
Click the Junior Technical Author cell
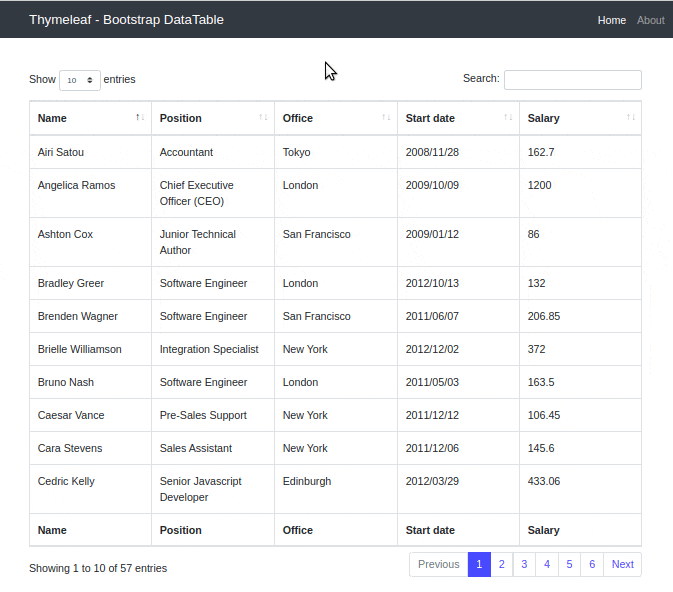[x=213, y=242]
